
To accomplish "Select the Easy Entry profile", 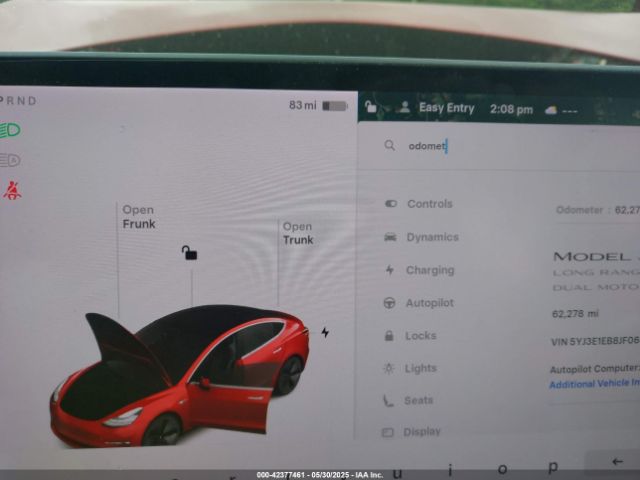I will pyautogui.click(x=447, y=108).
